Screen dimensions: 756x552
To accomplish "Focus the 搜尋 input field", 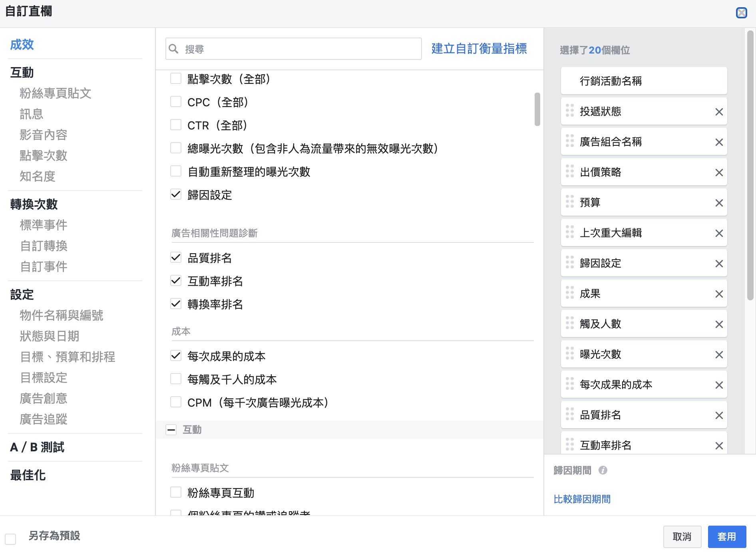I will click(294, 49).
